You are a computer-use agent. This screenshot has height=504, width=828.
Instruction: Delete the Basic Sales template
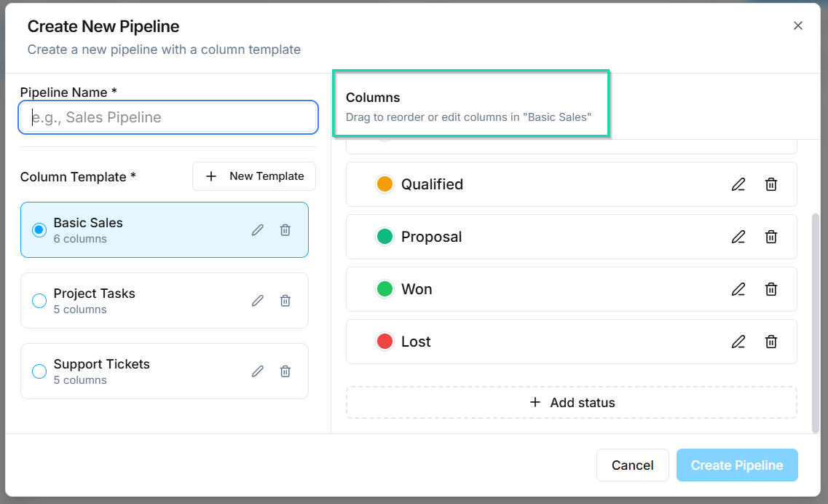pyautogui.click(x=285, y=229)
